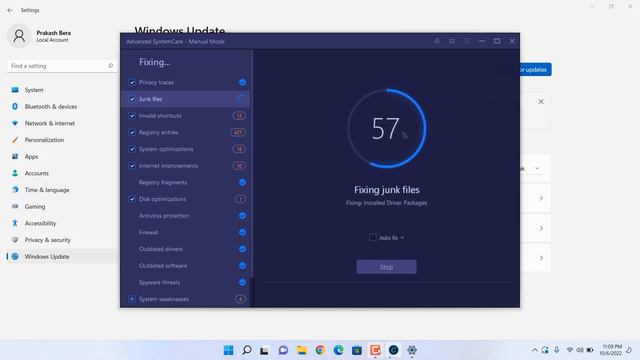Toggle the Invalid shortcuts checkbox
640x360 pixels.
point(132,116)
